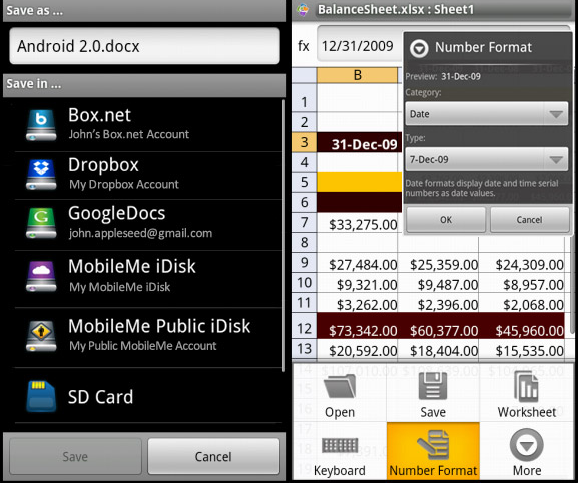Image resolution: width=578 pixels, height=483 pixels.
Task: Tap john.appleseed@gmail.com account text
Action: (x=140, y=233)
